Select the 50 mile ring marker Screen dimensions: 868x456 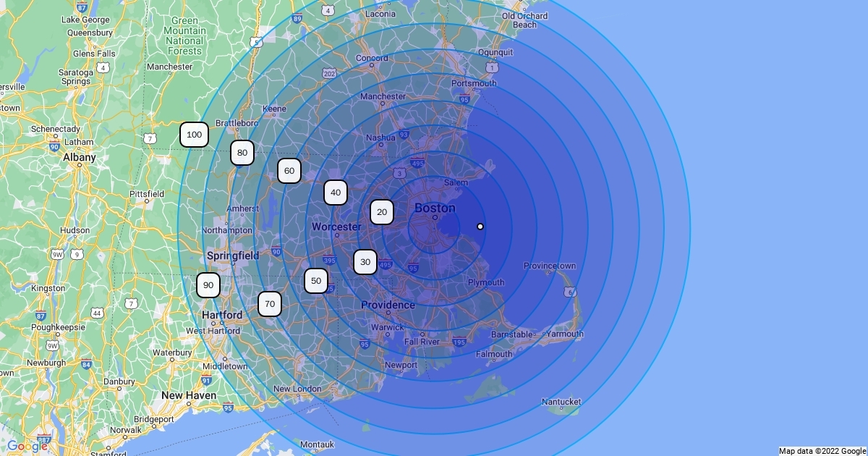316,281
